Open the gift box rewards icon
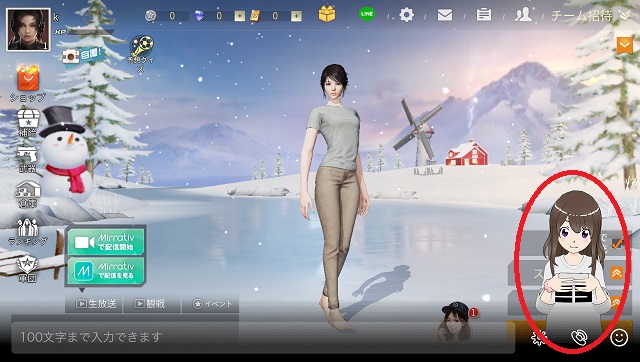Viewport: 640px width, 362px height. pyautogui.click(x=327, y=15)
